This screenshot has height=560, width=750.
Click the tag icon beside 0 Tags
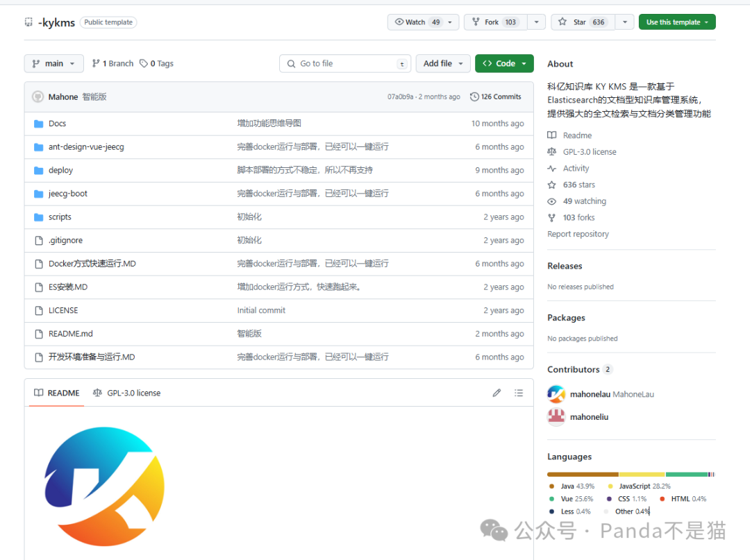pyautogui.click(x=144, y=63)
